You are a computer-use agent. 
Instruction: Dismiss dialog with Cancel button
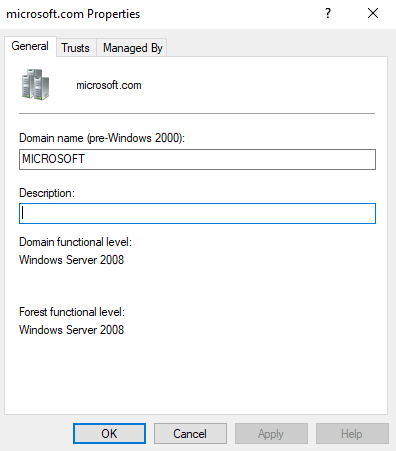[190, 434]
